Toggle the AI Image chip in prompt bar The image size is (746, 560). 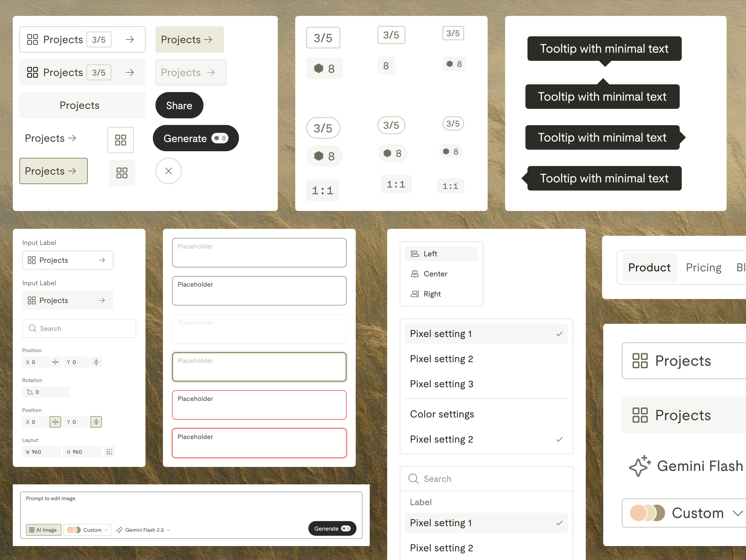tap(43, 530)
